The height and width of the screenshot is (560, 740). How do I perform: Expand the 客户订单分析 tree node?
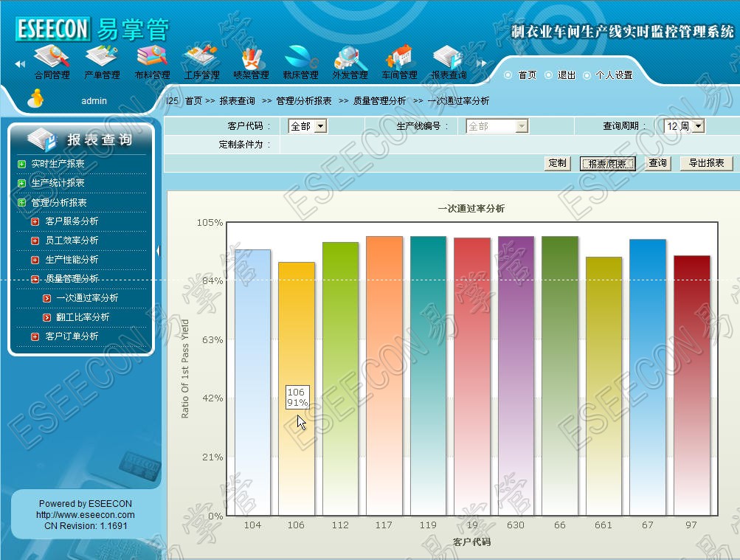coord(35,336)
